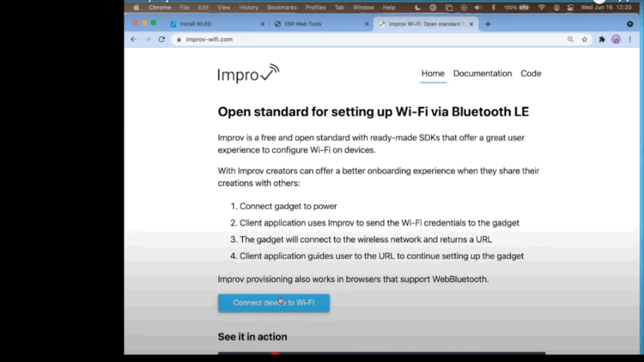Open the Help menu
Image resolution: width=644 pixels, height=362 pixels.
(x=389, y=8)
